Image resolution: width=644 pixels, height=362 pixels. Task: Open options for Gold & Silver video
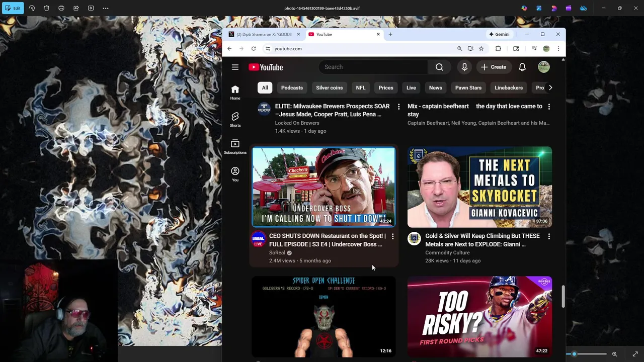[549, 236]
